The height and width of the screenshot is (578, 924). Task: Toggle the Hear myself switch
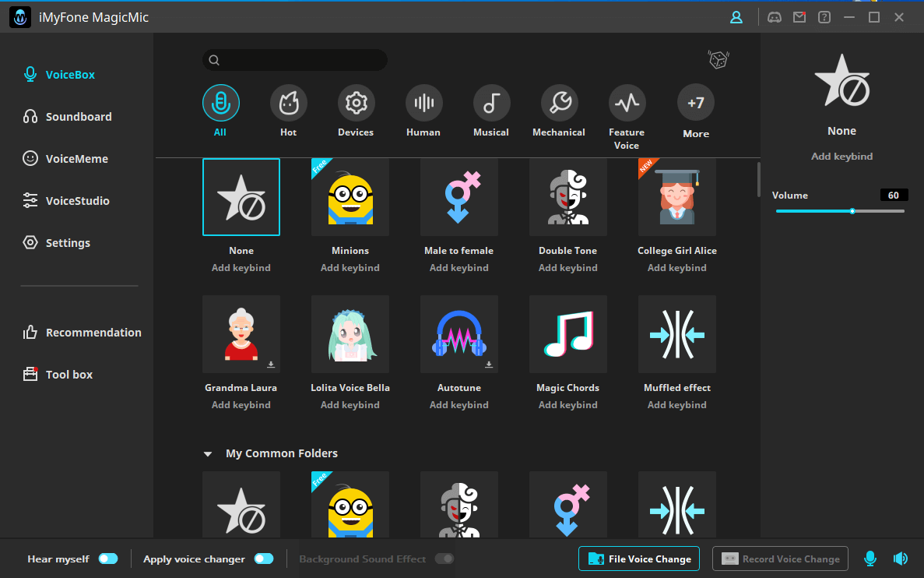(108, 559)
